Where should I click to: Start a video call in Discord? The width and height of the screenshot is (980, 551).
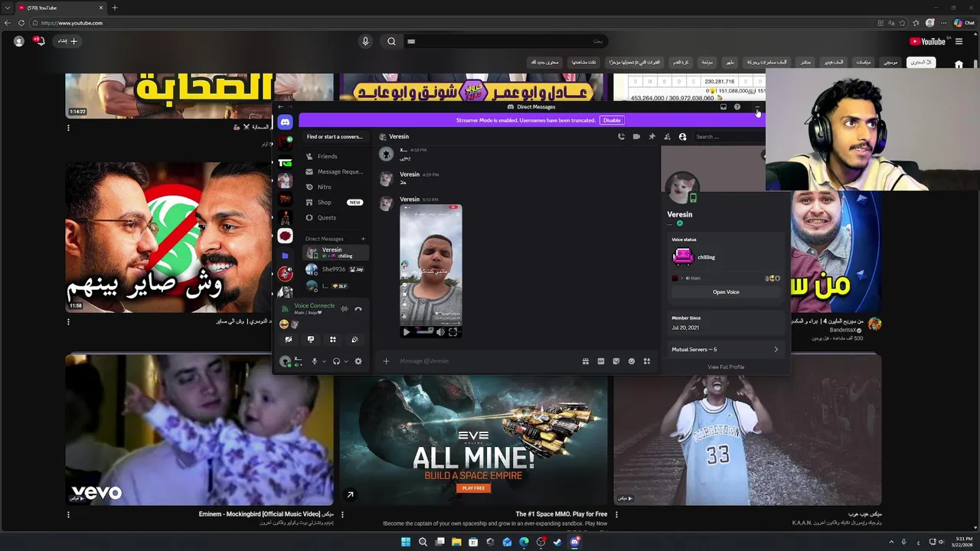point(636,137)
